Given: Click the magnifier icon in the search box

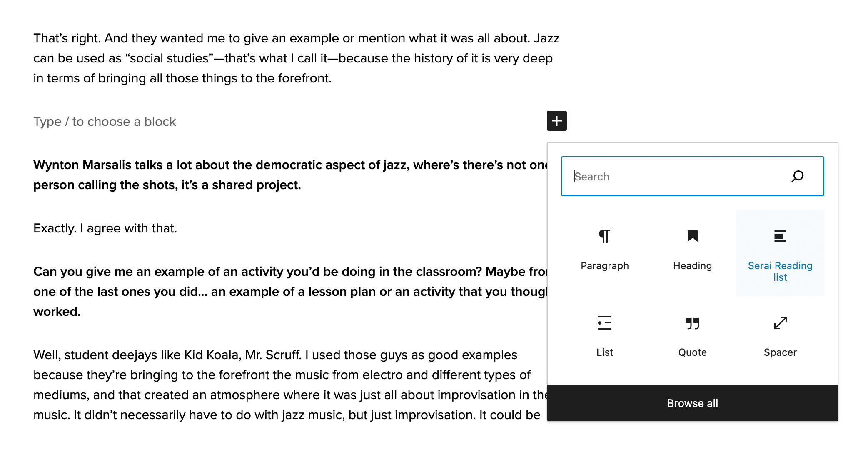Looking at the screenshot, I should point(797,176).
